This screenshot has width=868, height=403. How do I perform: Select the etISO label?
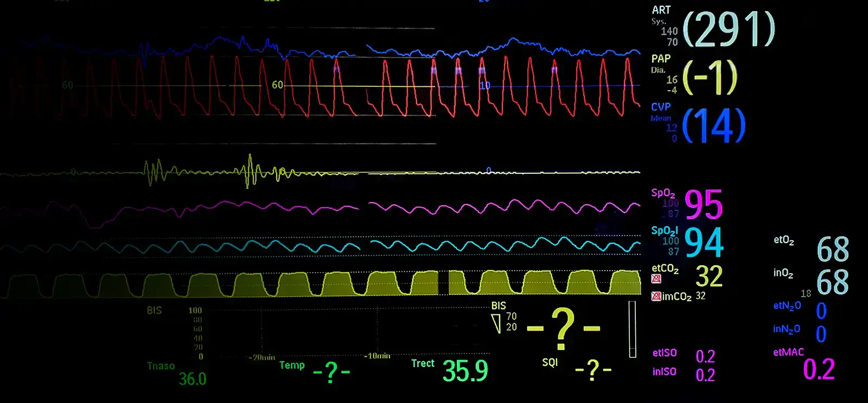665,353
